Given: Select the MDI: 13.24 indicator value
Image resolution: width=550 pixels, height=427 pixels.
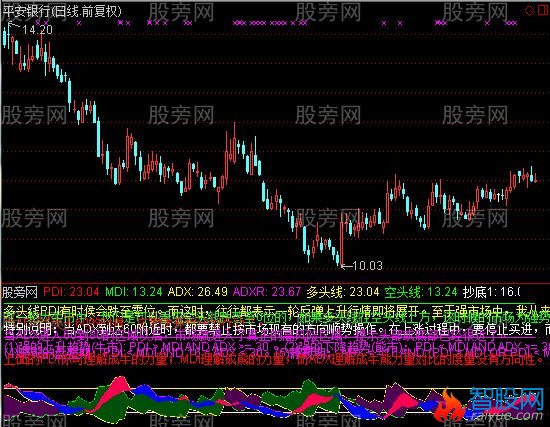Looking at the screenshot, I should coord(134,292).
